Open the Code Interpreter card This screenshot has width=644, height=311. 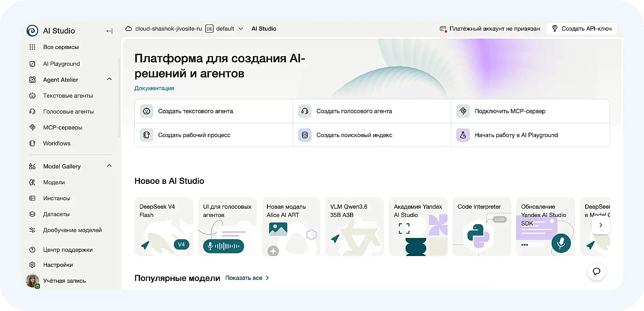pos(482,227)
